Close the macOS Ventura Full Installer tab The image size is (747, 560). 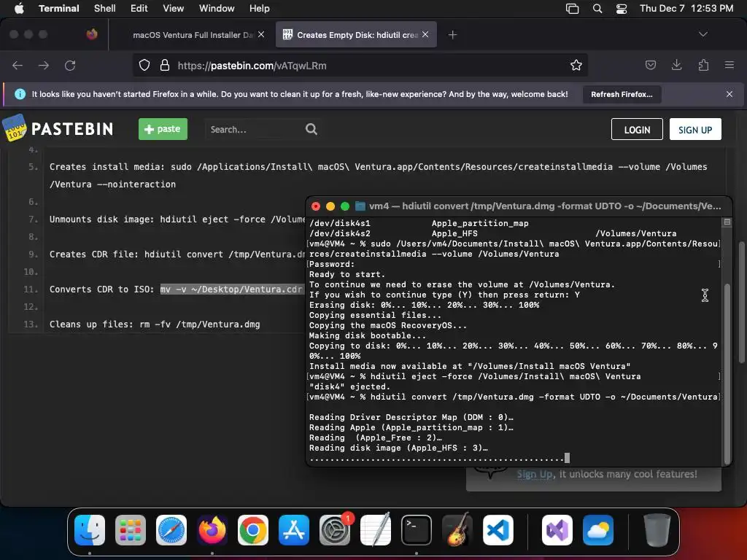pos(261,34)
